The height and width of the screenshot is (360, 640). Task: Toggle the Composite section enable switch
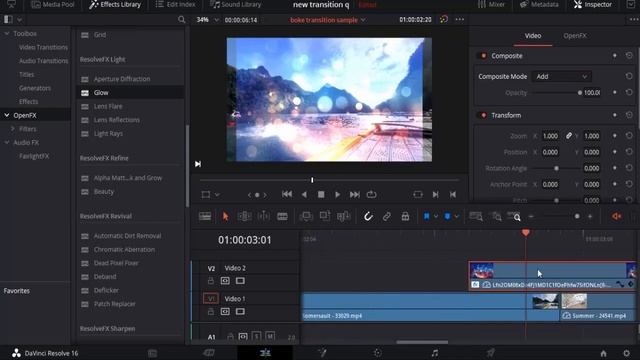coord(483,56)
